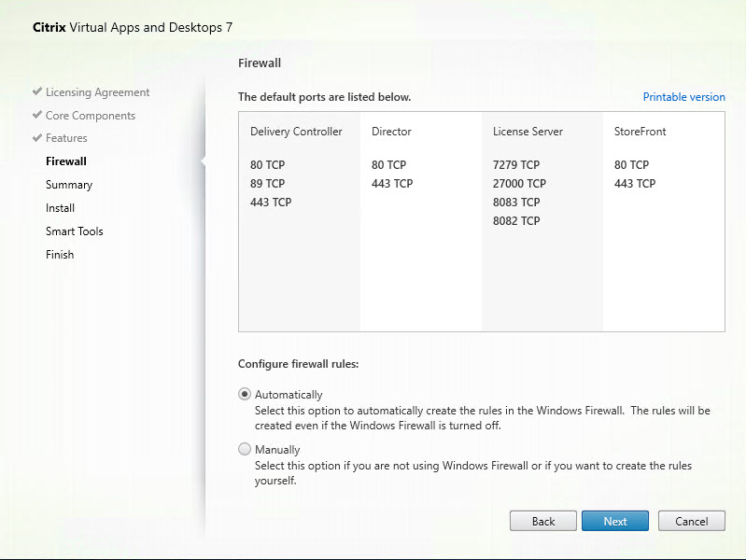Click the Configure firewall rules heading
Screen dimensions: 746x560
click(298, 364)
